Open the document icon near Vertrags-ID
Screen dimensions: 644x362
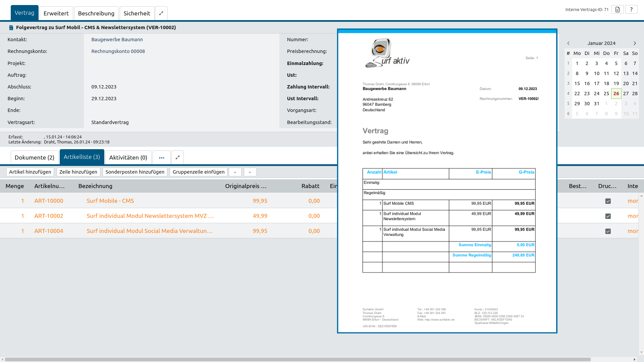tap(618, 9)
